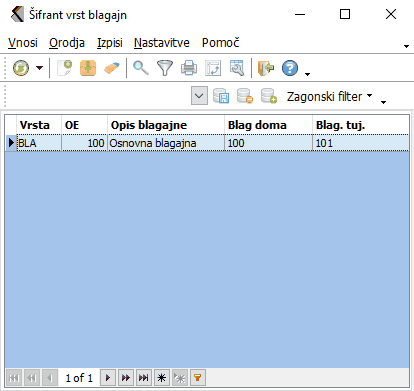
Task: Click the eraser delete icon
Action: coord(112,68)
